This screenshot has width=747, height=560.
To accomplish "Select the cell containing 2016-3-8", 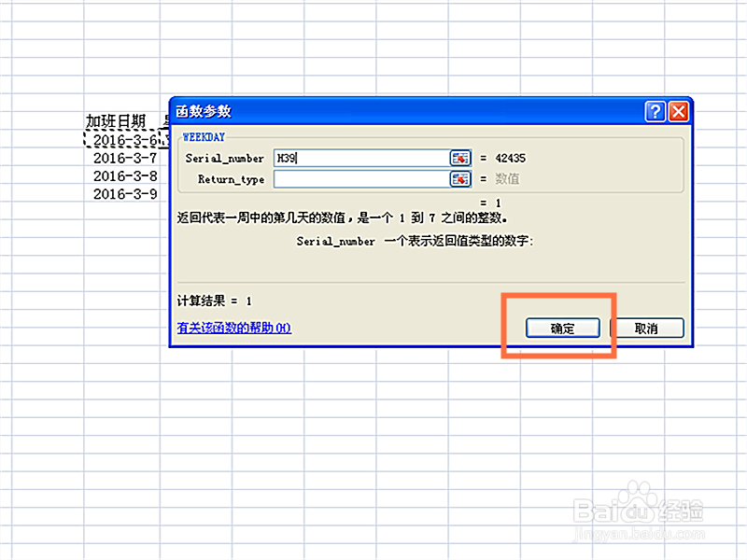I will click(122, 175).
